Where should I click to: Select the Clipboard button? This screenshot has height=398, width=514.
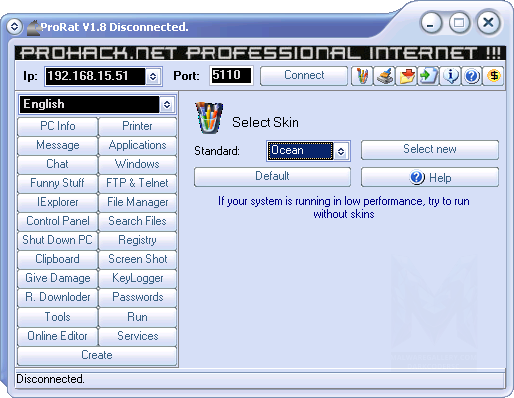click(58, 259)
